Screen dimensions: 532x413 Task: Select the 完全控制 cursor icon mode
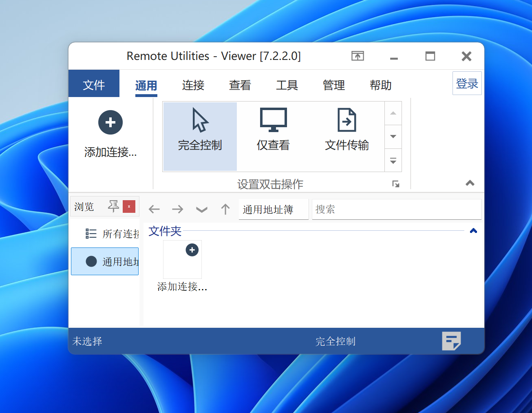[200, 136]
